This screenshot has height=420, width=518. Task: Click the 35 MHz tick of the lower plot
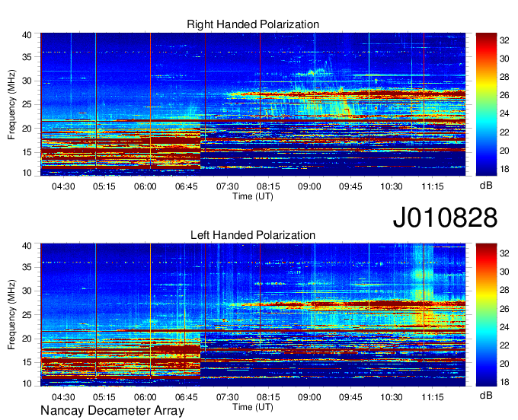pyautogui.click(x=27, y=267)
